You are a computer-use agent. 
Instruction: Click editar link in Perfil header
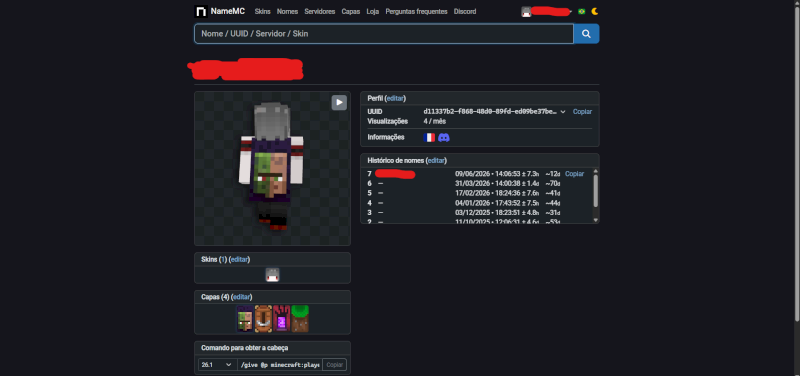point(395,98)
